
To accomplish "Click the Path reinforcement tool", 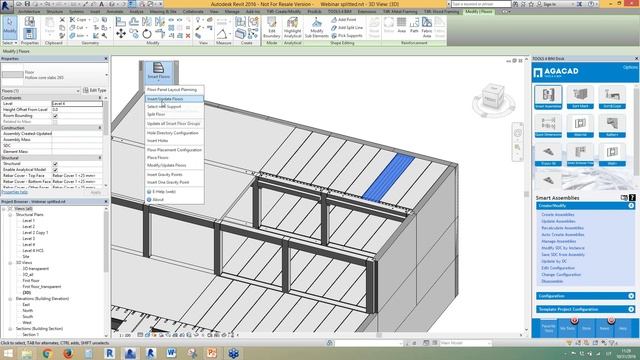I will click(x=414, y=25).
